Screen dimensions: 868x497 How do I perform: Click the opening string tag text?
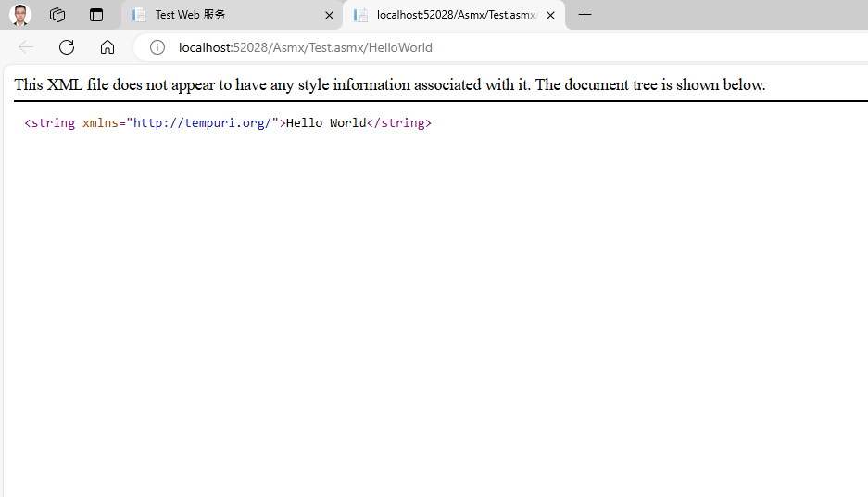pyautogui.click(x=50, y=123)
